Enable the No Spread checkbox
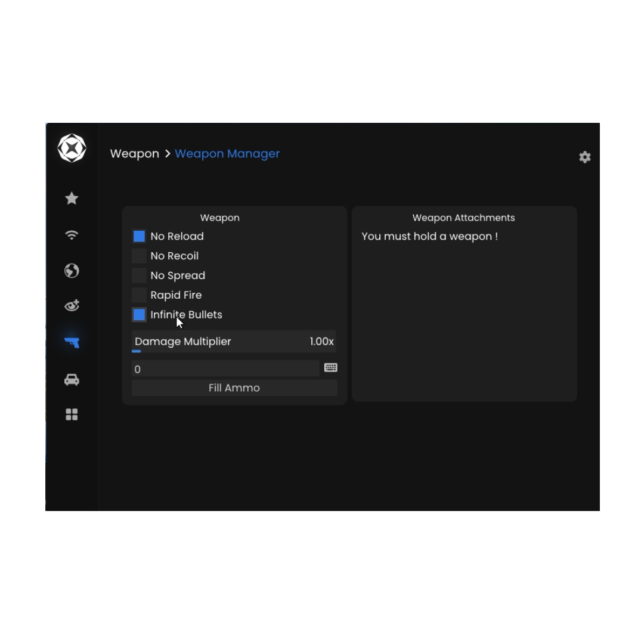 click(139, 275)
